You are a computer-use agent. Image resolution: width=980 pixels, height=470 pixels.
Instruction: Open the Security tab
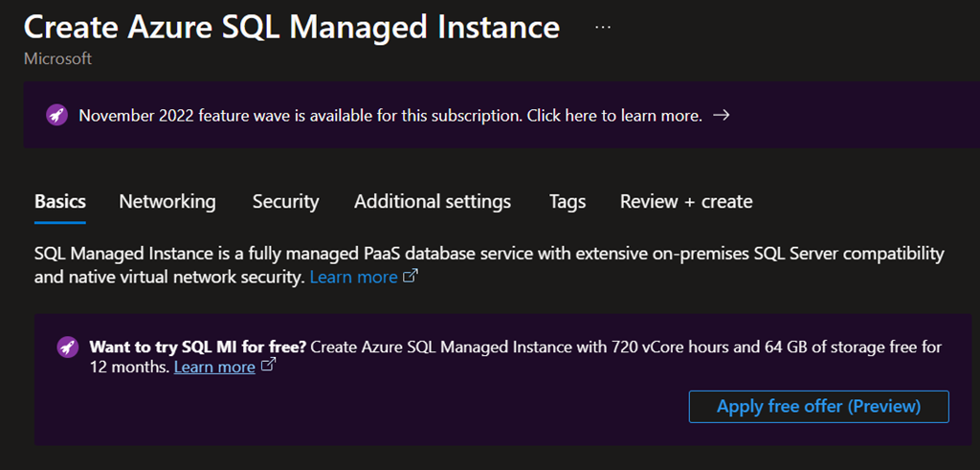point(285,201)
